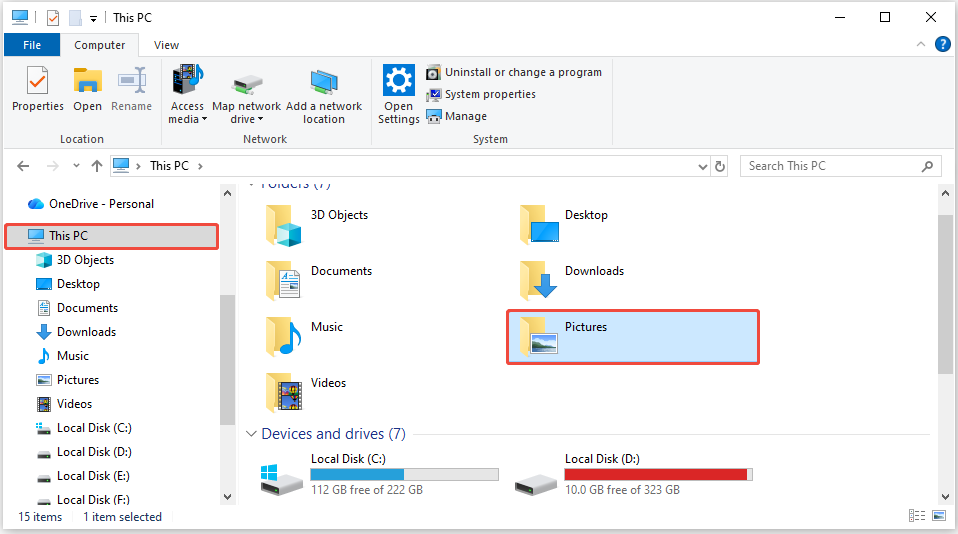
Task: Click the title bar New folder icon
Action: click(75, 18)
